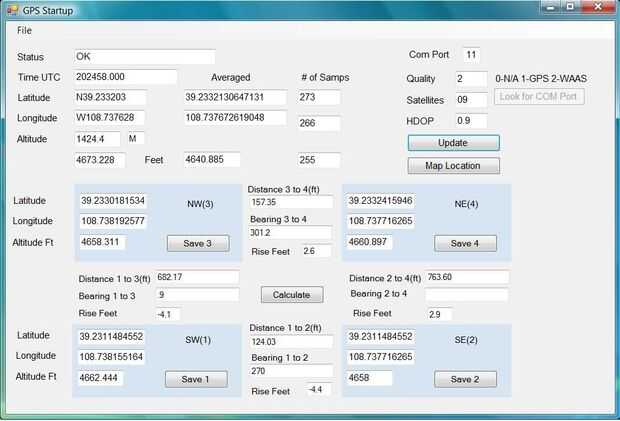Click the Longitude field W108.737628
620x421 pixels.
pyautogui.click(x=109, y=118)
